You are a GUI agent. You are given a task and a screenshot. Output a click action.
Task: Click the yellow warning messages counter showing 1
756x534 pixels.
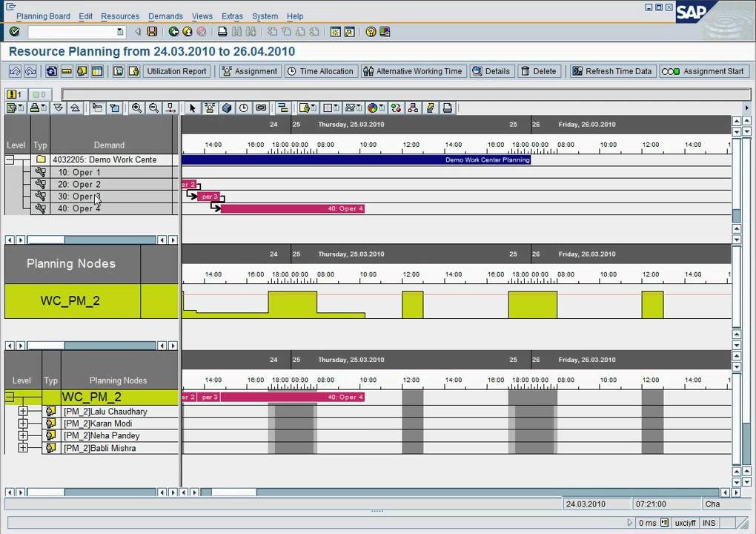[x=15, y=94]
